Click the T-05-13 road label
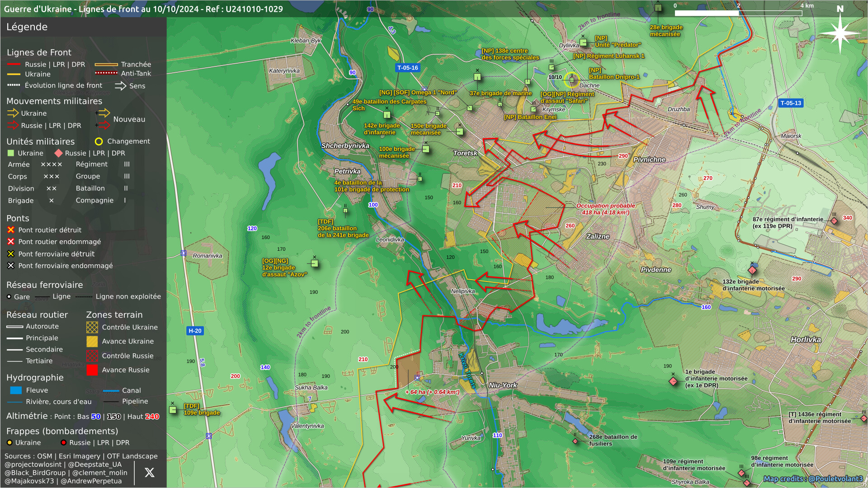 [791, 103]
